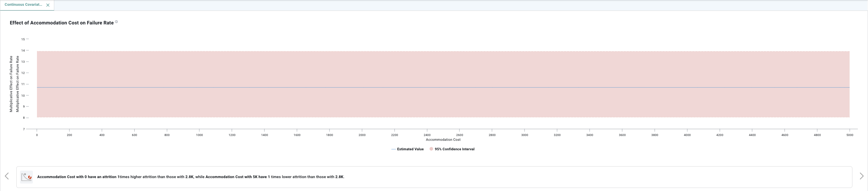868x191 pixels.
Task: Select the Continuous Covariate tab
Action: point(23,5)
